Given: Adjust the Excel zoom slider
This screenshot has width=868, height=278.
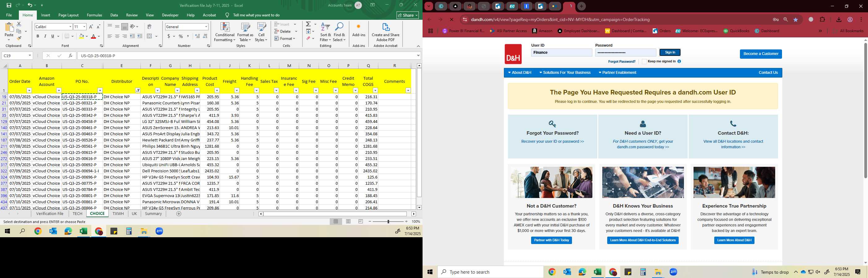Looking at the screenshot, I should tap(388, 221).
